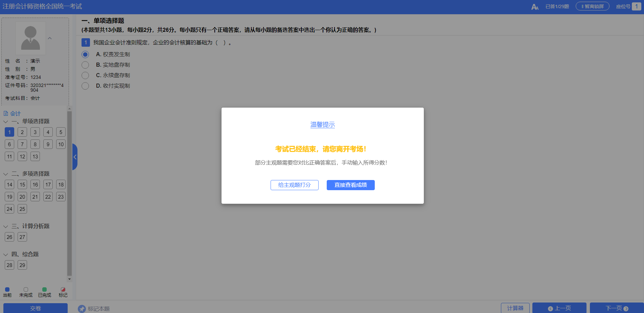
Task: Select answer option D 收付实现制
Action: [x=85, y=86]
